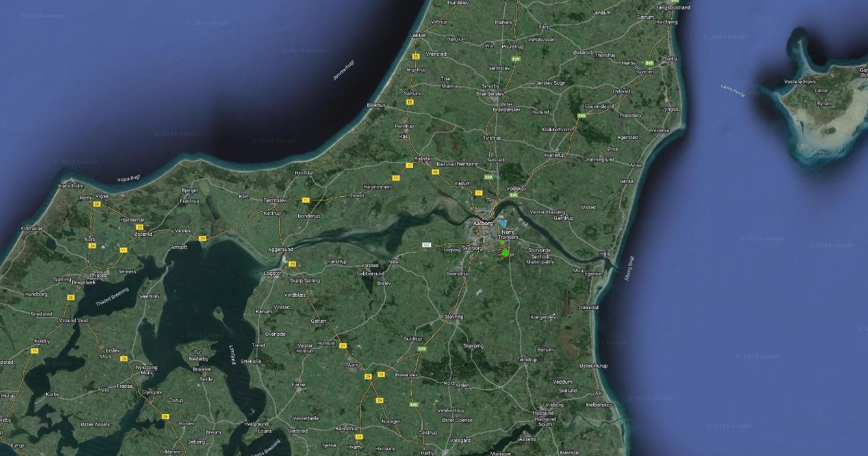Click the Vesterø Havn label on Læsø
This screenshot has width=868, height=456.
(799, 82)
